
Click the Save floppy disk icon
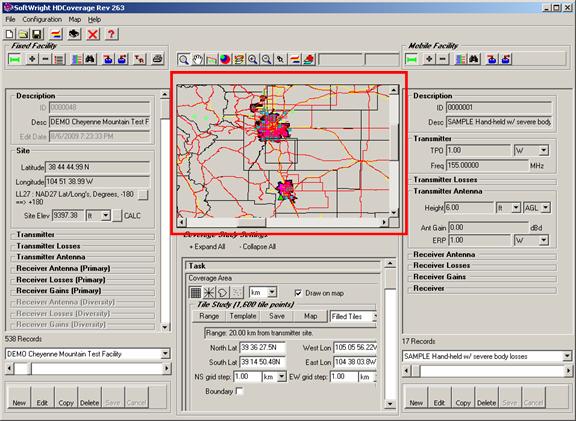coord(37,34)
